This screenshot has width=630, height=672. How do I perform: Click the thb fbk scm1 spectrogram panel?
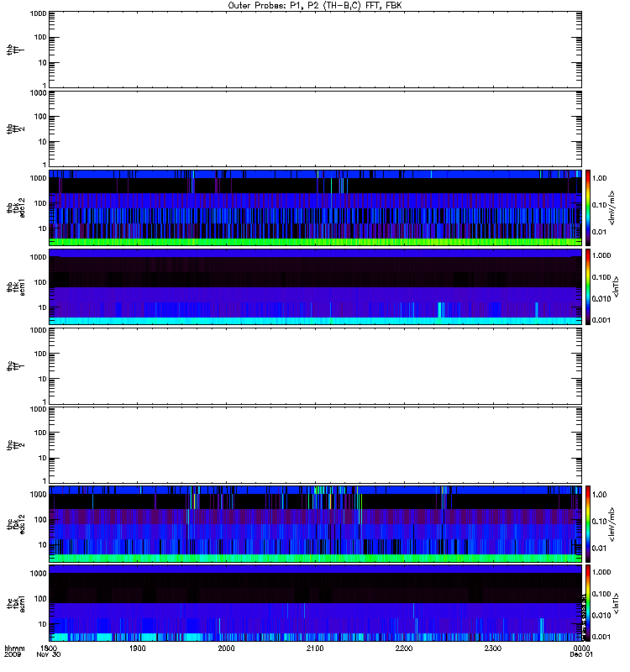coord(315,287)
